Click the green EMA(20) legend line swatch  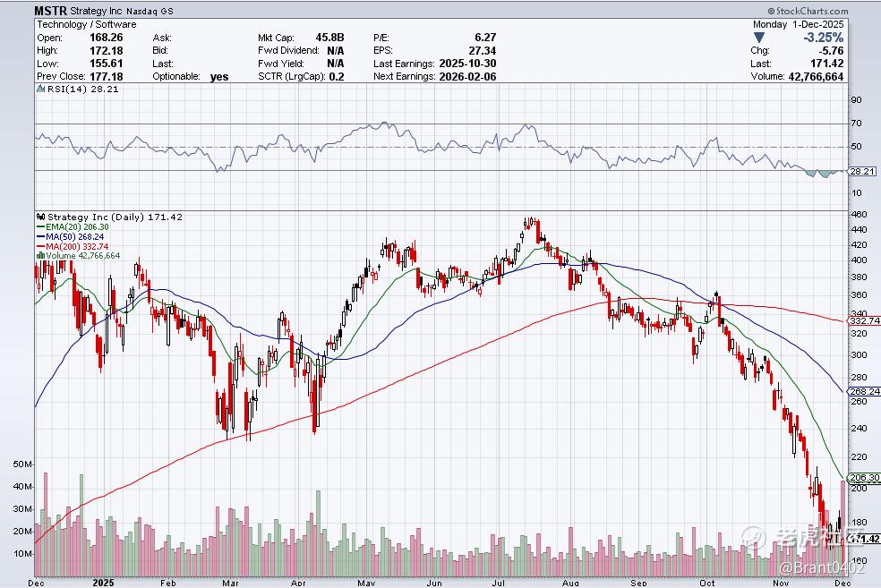point(40,227)
